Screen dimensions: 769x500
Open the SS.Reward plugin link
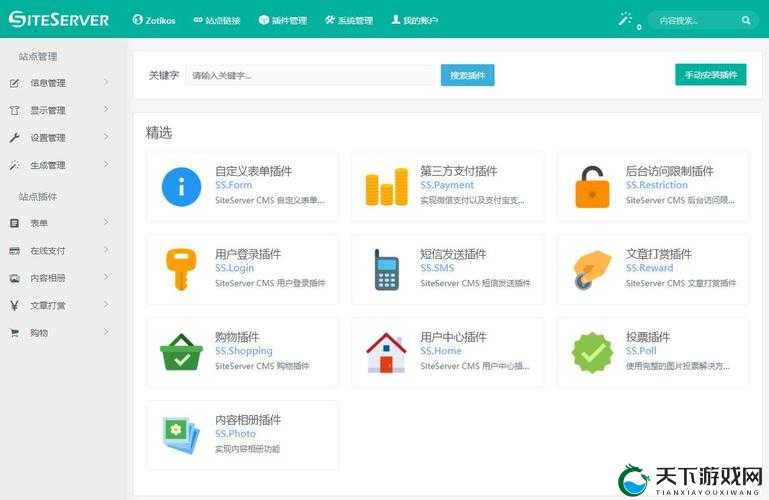[x=649, y=268]
